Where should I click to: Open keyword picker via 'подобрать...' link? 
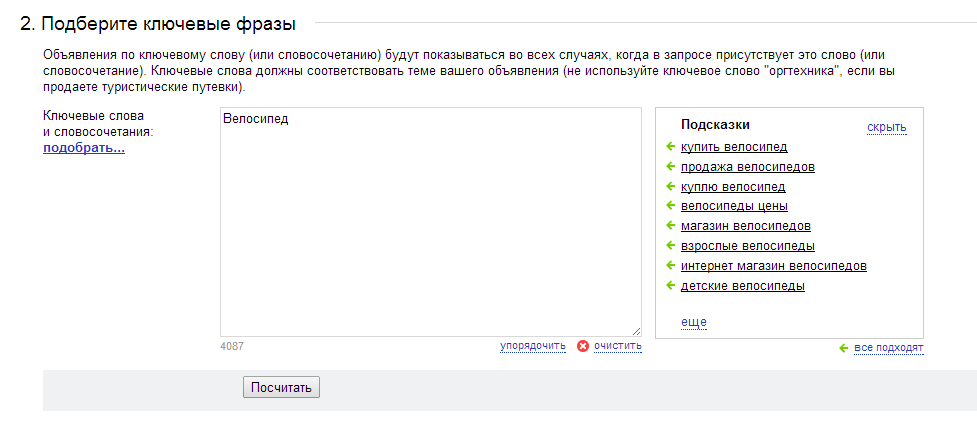tap(83, 148)
